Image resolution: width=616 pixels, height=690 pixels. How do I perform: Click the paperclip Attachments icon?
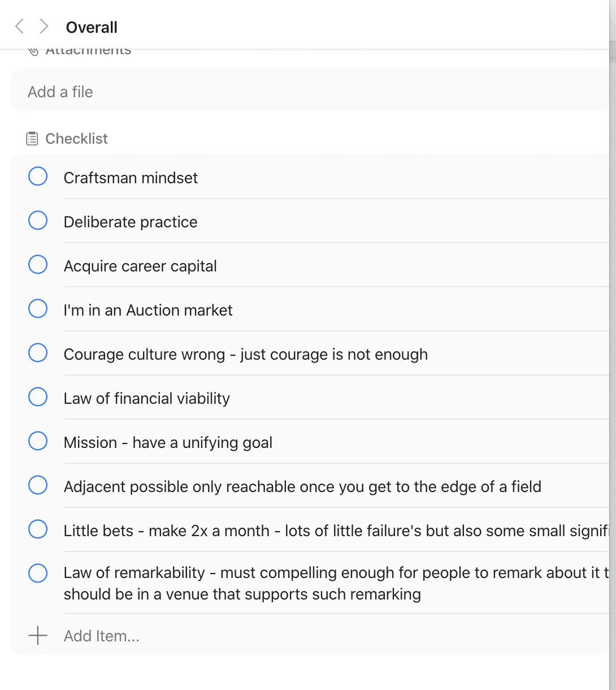coord(33,51)
